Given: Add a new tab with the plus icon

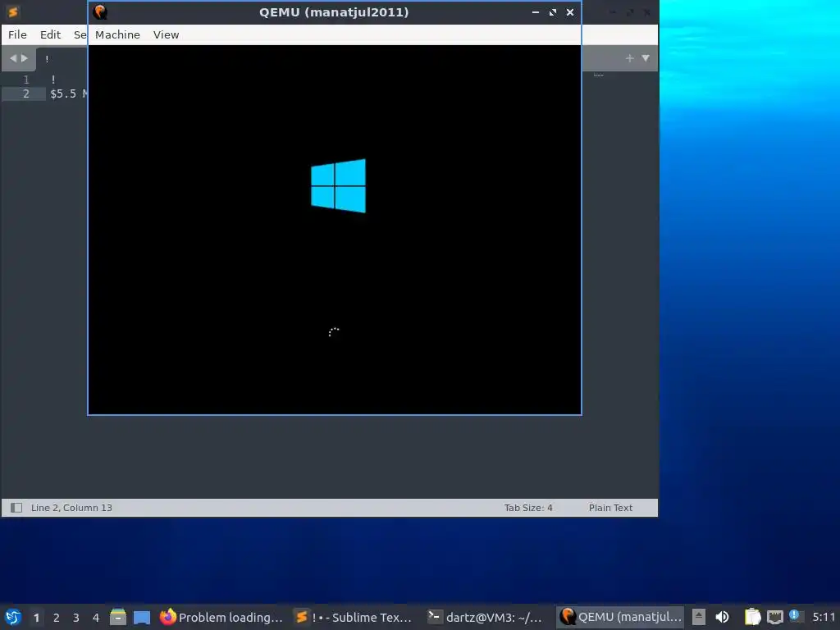Looking at the screenshot, I should pos(629,58).
